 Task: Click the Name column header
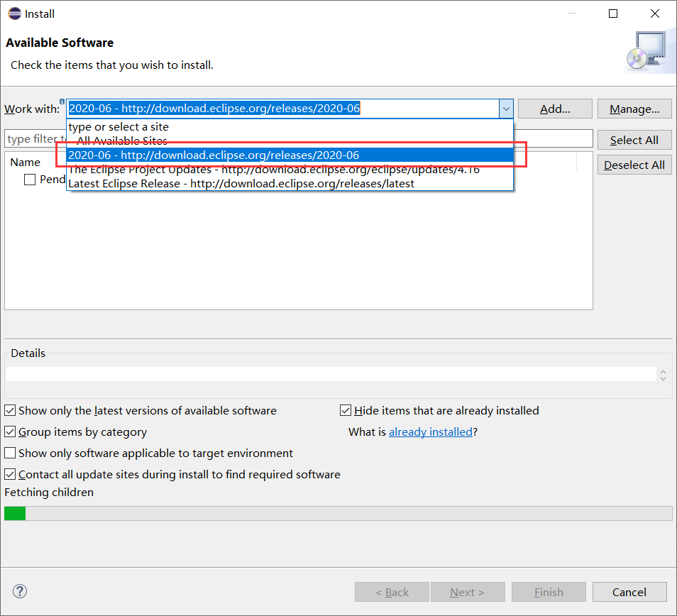(26, 163)
